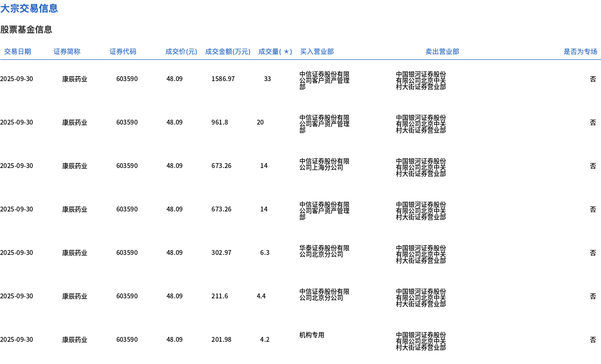Click the 否 value in the 961.8 row

pos(593,122)
